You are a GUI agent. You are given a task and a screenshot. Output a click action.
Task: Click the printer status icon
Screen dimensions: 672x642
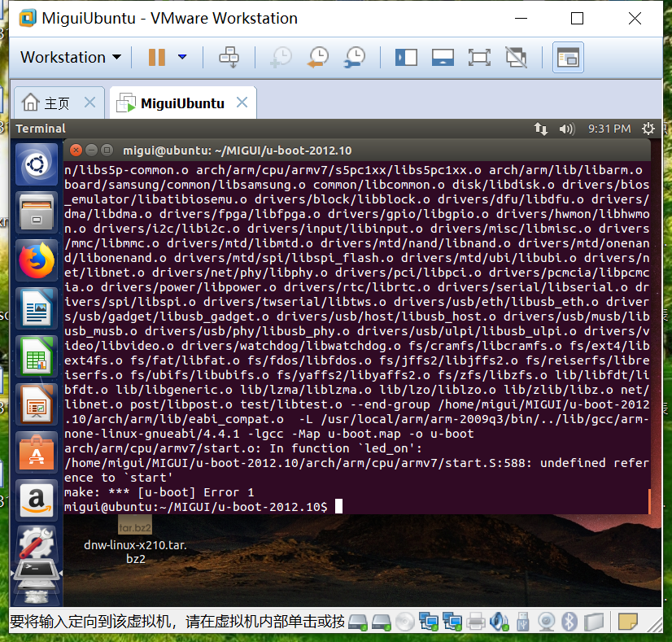pyautogui.click(x=475, y=622)
